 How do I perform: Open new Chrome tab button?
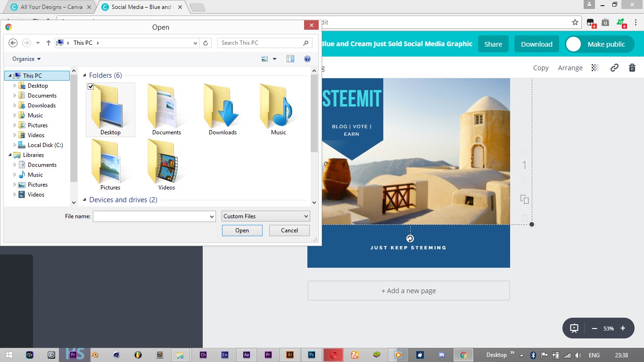coord(197,7)
